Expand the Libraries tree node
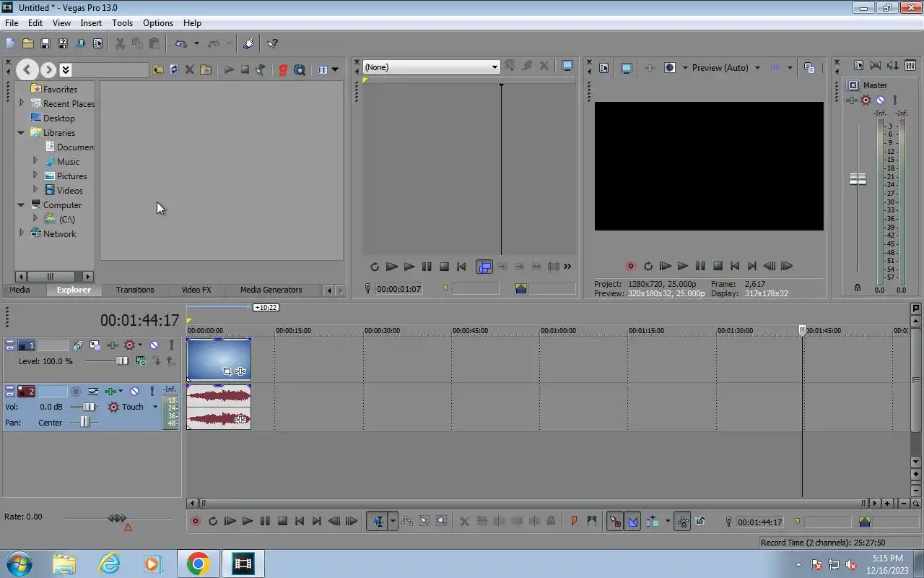924x578 pixels. tap(21, 133)
